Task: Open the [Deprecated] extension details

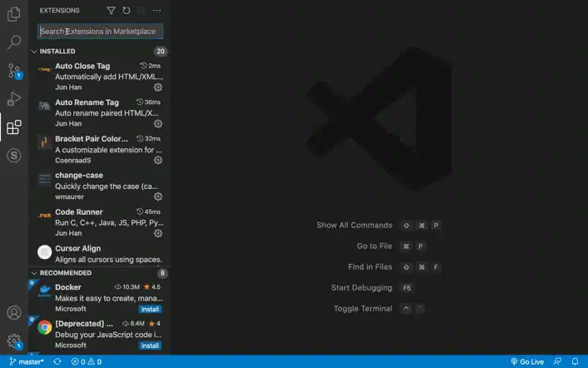Action: (x=100, y=334)
